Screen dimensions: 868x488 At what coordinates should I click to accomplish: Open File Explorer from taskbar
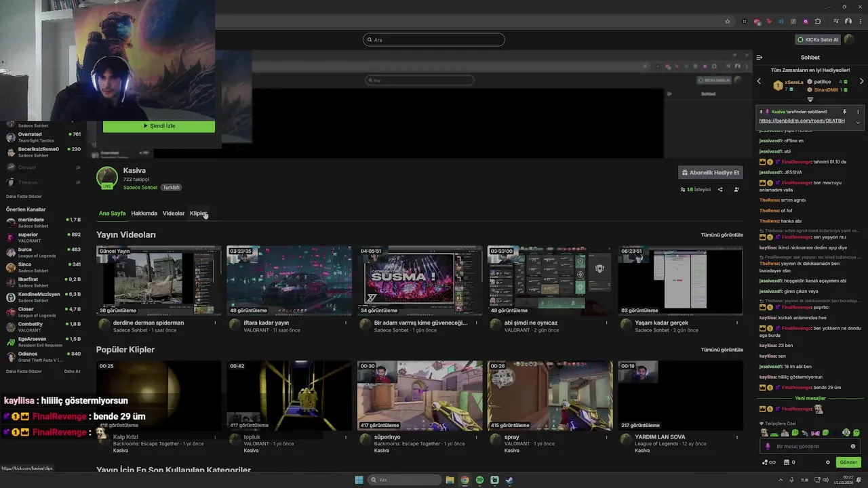coord(450,480)
